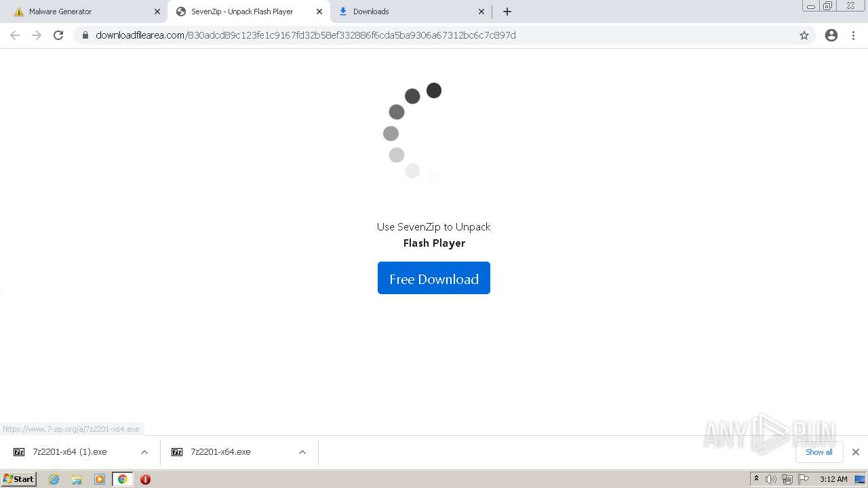Click the bold 'Flash Player' text
This screenshot has width=868, height=488.
434,243
